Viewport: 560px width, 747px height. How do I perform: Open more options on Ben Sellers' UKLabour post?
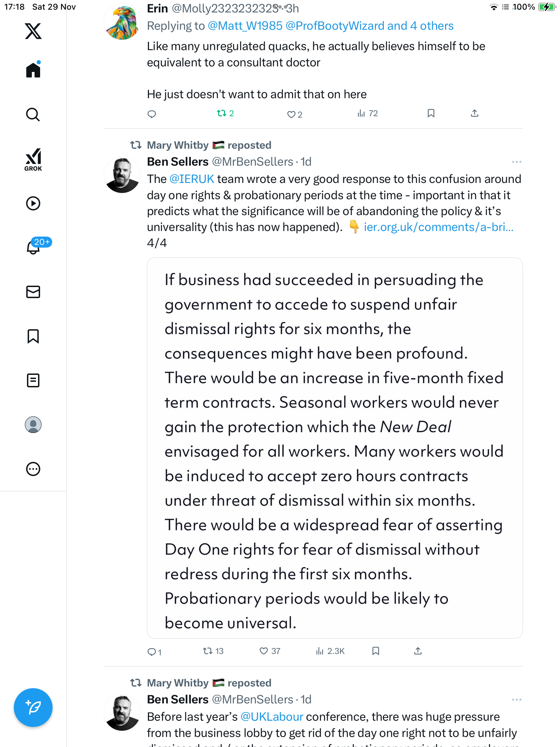pyautogui.click(x=516, y=700)
